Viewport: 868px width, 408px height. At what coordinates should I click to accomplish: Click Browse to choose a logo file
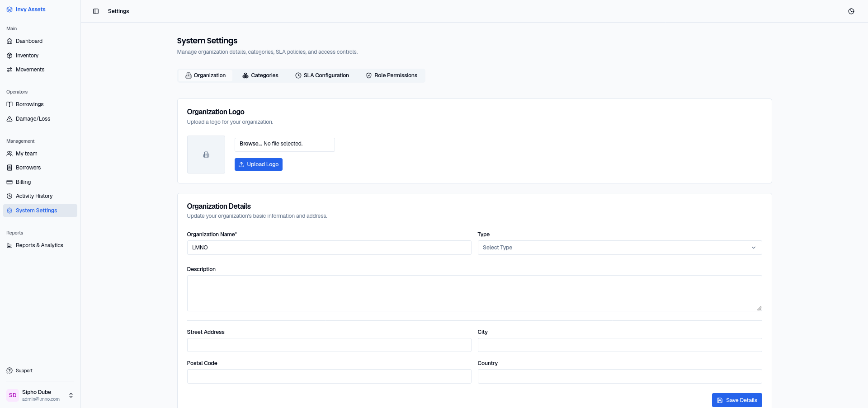click(x=250, y=144)
